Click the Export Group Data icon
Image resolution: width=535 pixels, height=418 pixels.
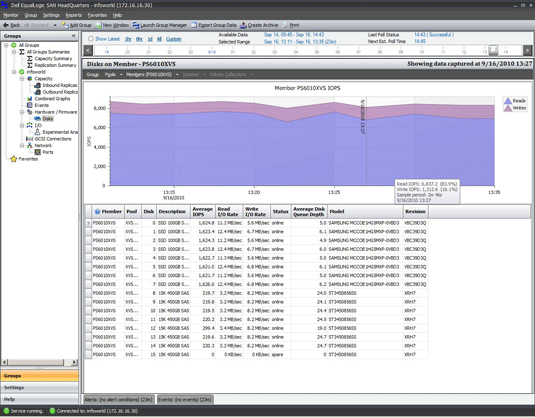click(x=194, y=25)
